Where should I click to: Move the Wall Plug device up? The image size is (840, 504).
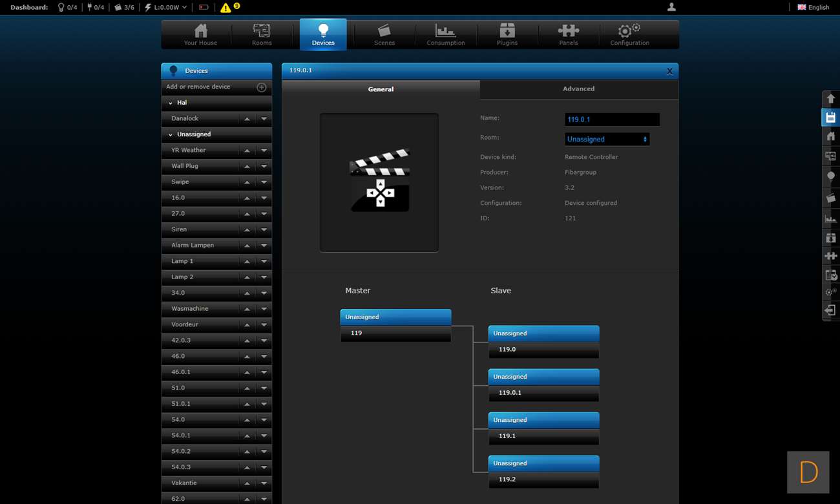tap(247, 167)
